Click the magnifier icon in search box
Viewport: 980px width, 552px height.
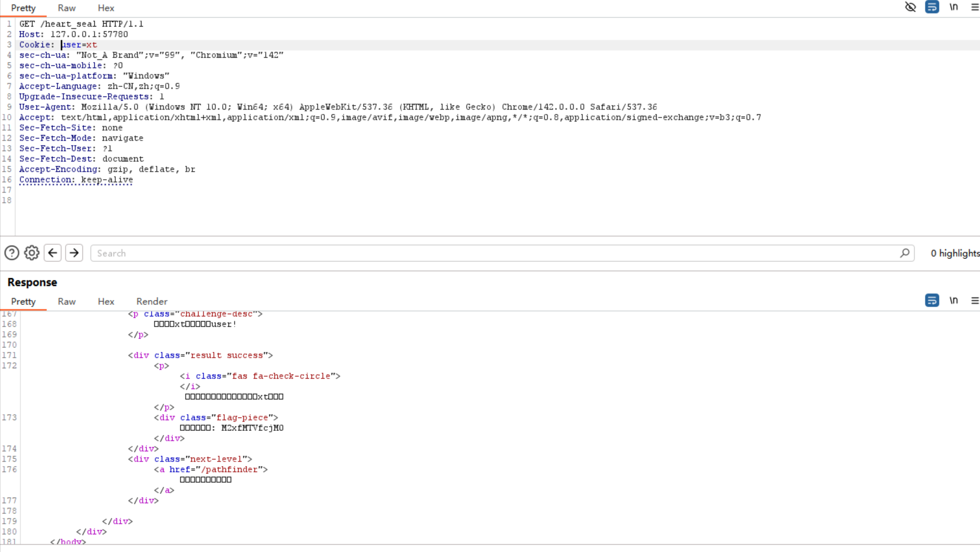[904, 253]
